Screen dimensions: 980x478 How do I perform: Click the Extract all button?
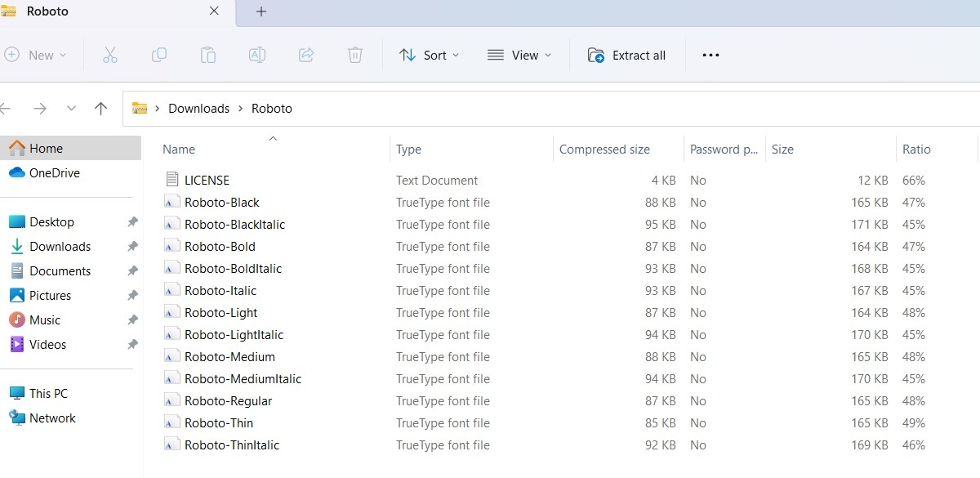627,55
